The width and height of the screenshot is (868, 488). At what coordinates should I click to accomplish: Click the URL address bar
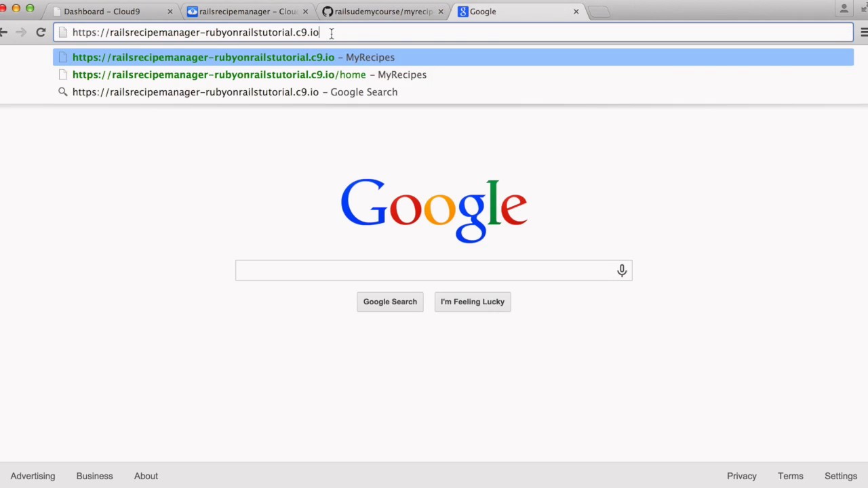[x=453, y=32]
